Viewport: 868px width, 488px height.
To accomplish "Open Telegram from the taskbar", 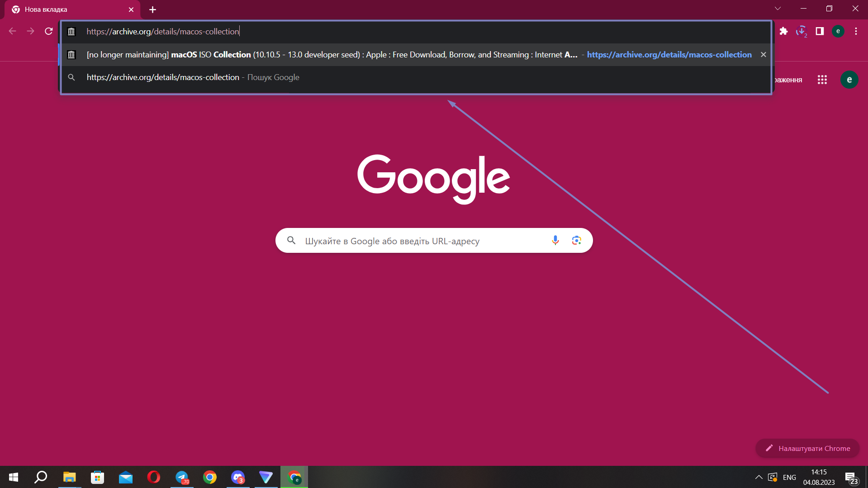I will [x=182, y=477].
